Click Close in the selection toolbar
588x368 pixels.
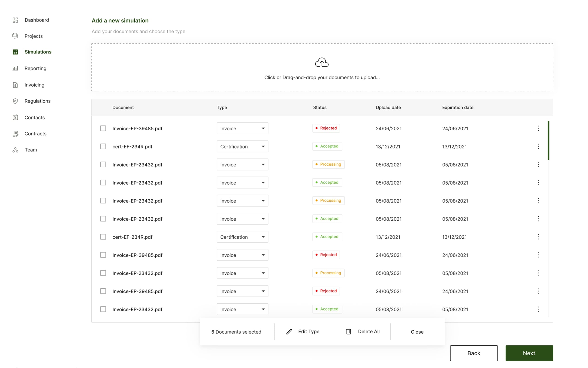click(x=417, y=332)
